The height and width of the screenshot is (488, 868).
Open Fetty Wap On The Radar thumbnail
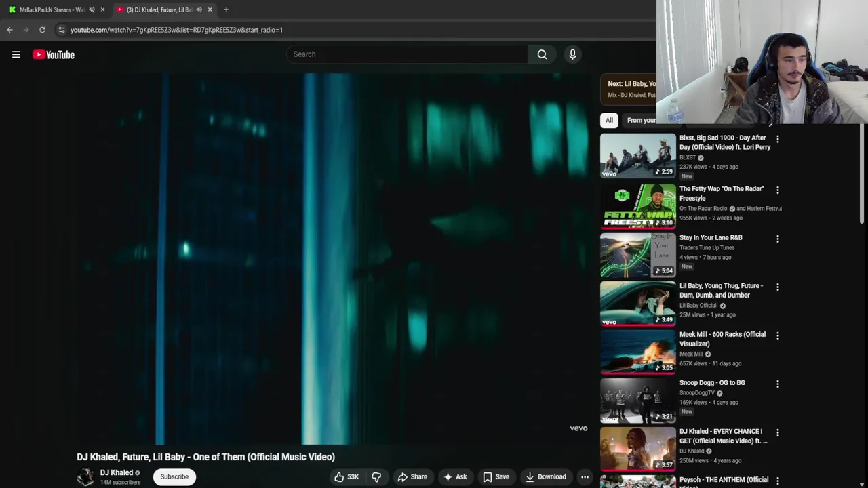point(638,206)
